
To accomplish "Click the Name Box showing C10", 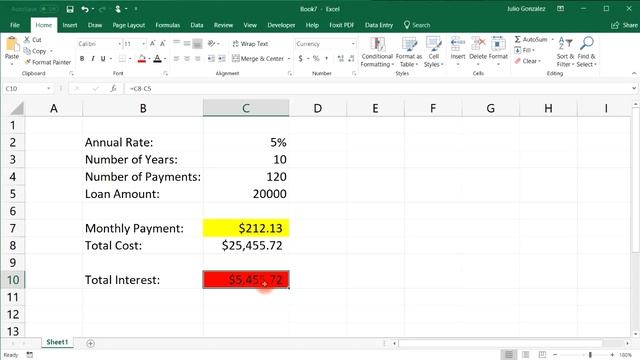I will coord(27,89).
